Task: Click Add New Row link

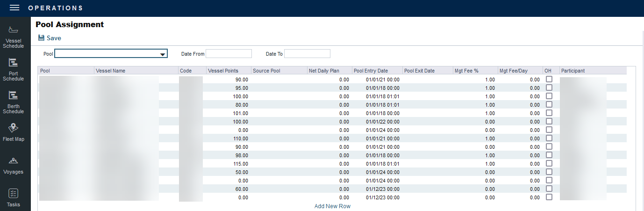Action: click(x=332, y=206)
